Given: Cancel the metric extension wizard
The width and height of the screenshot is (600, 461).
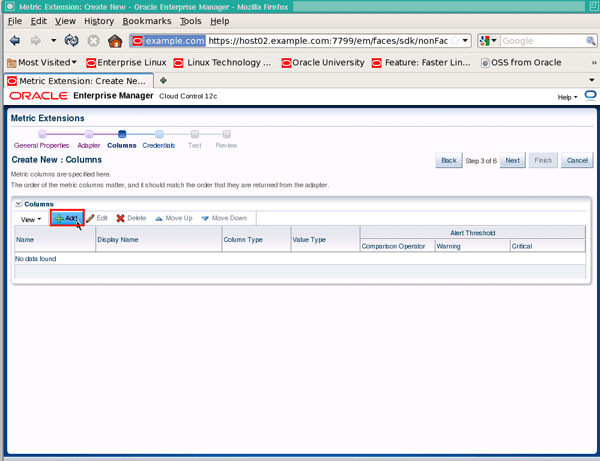Looking at the screenshot, I should click(x=577, y=160).
